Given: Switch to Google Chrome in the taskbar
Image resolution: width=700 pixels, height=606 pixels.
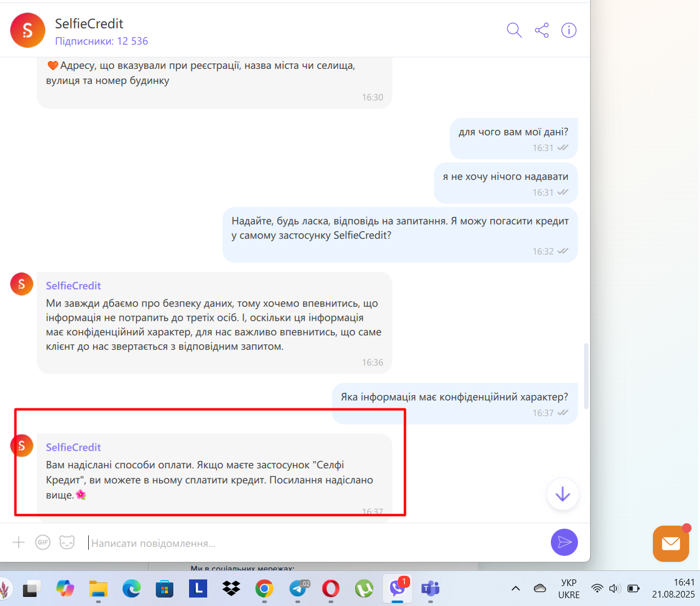Looking at the screenshot, I should click(x=265, y=588).
